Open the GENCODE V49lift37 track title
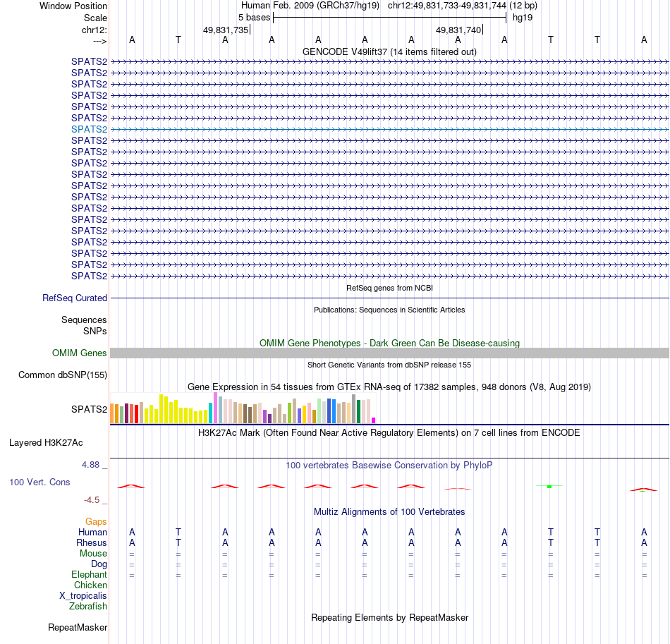 point(389,51)
